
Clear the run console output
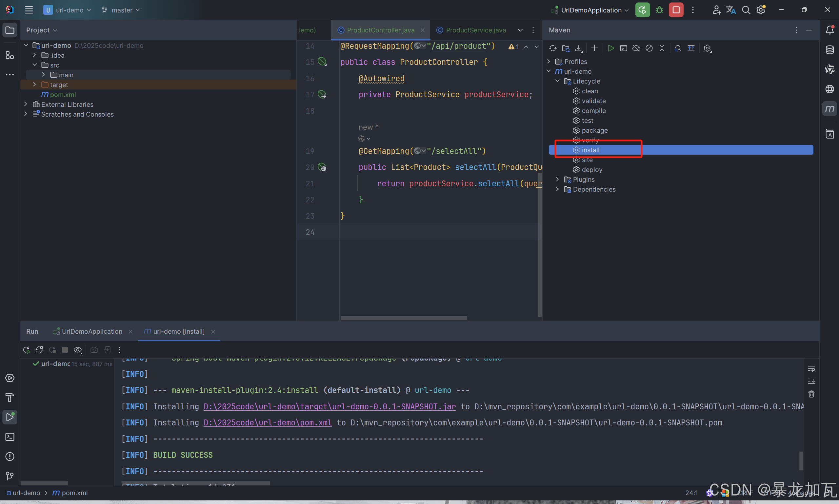click(x=811, y=394)
